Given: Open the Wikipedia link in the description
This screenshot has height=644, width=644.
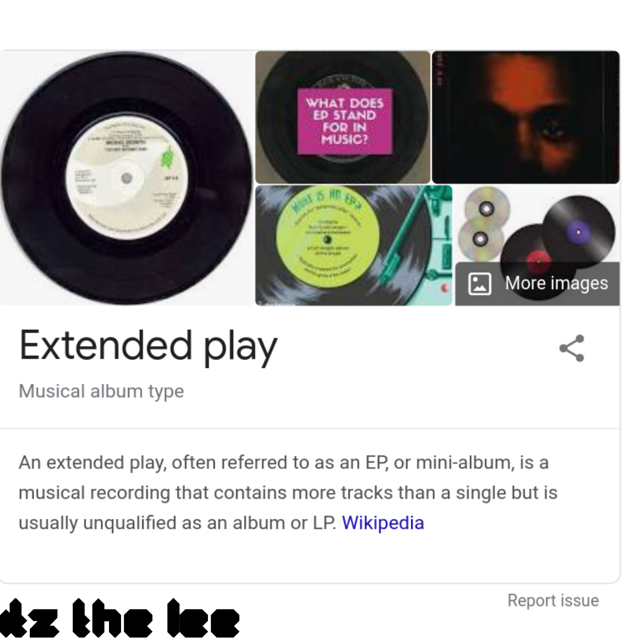Looking at the screenshot, I should click(383, 523).
